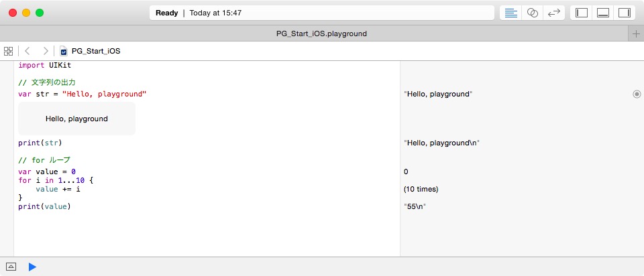Go forward with the right chevron
Screen dimensions: 644x276
pyautogui.click(x=46, y=51)
